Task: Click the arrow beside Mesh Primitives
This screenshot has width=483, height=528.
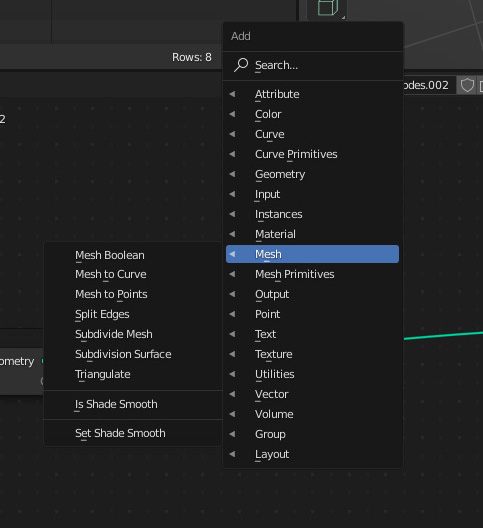Action: point(232,274)
